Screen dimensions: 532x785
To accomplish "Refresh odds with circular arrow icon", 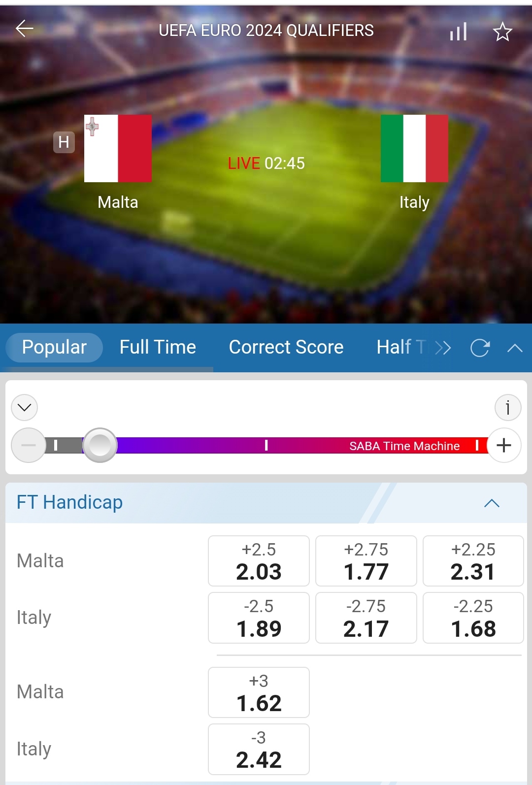I will 480,348.
